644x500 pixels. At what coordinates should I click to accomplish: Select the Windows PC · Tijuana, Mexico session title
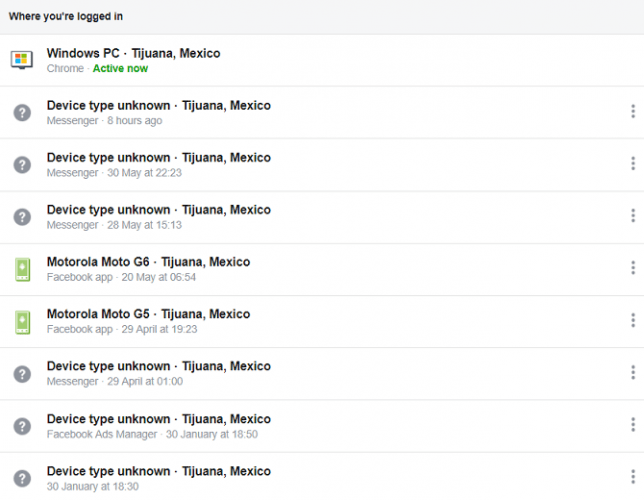tap(133, 53)
